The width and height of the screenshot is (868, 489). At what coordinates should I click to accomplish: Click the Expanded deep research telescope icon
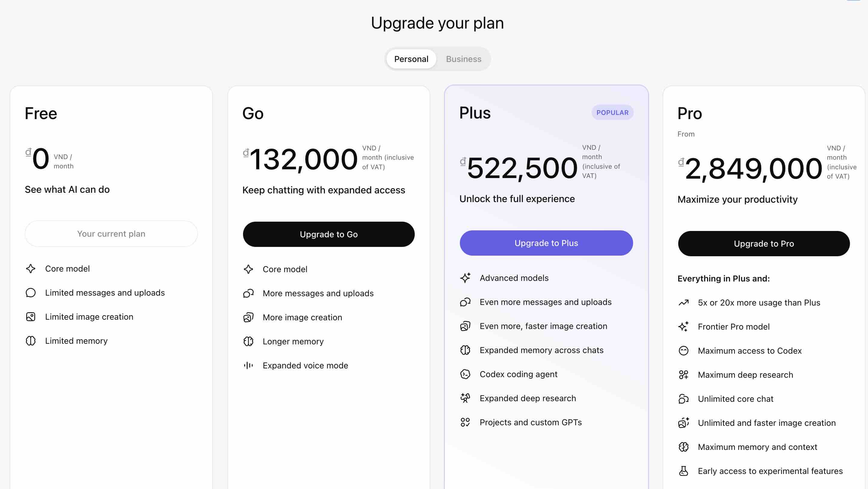point(465,398)
